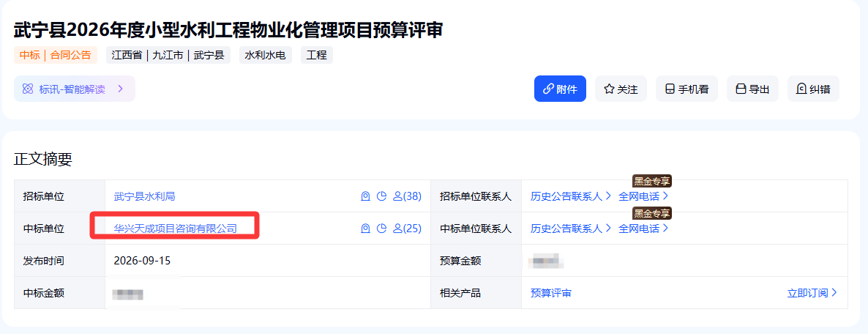This screenshot has width=868, height=334.
Task: Expand 历史公告联系人 for 招标单位联系人
Action: tap(570, 196)
